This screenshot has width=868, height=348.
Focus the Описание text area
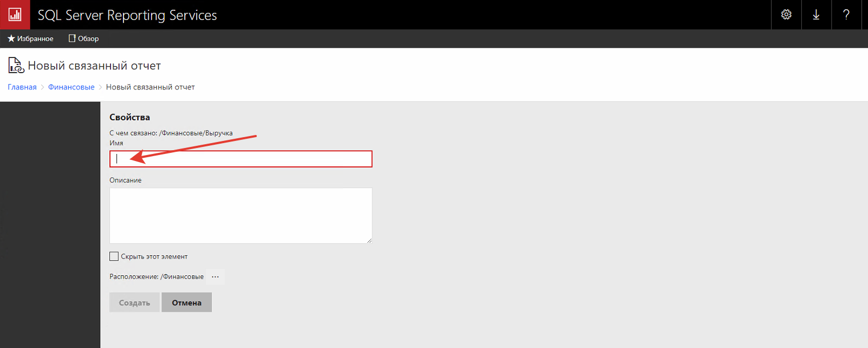point(241,216)
